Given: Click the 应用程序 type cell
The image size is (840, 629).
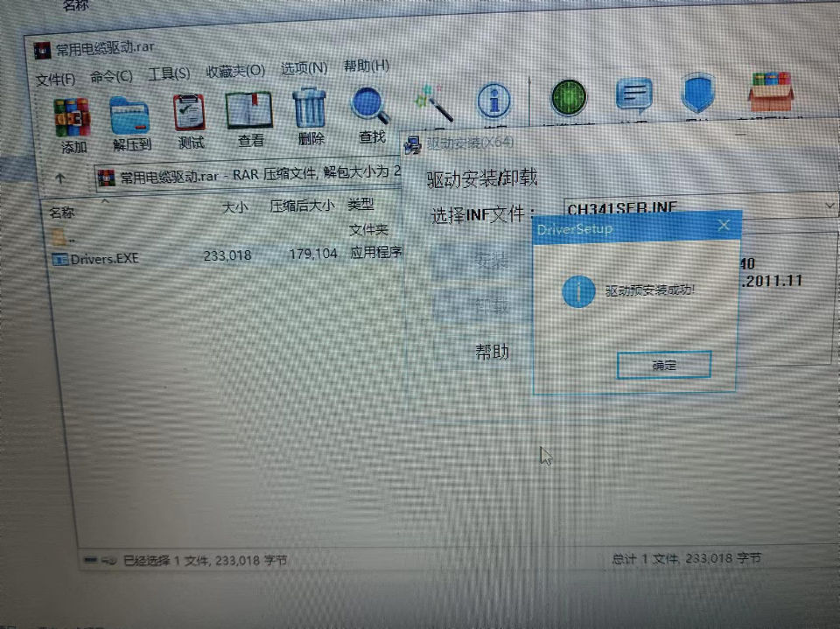Looking at the screenshot, I should point(376,252).
